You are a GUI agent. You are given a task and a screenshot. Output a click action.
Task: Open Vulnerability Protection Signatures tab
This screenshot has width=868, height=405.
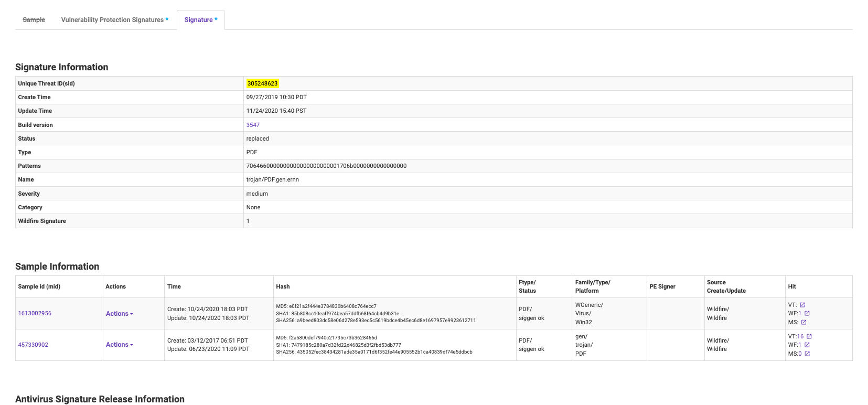tap(114, 20)
